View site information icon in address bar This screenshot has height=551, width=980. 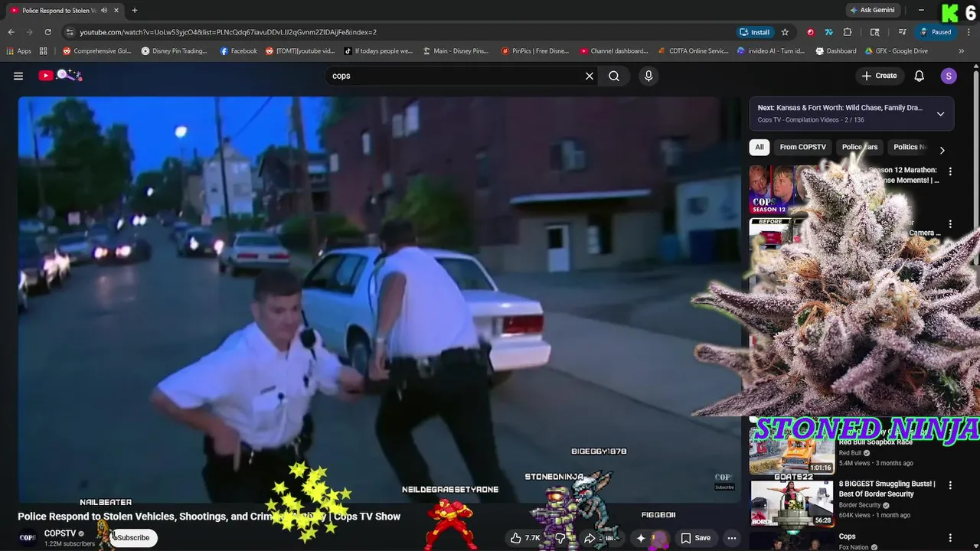(70, 32)
